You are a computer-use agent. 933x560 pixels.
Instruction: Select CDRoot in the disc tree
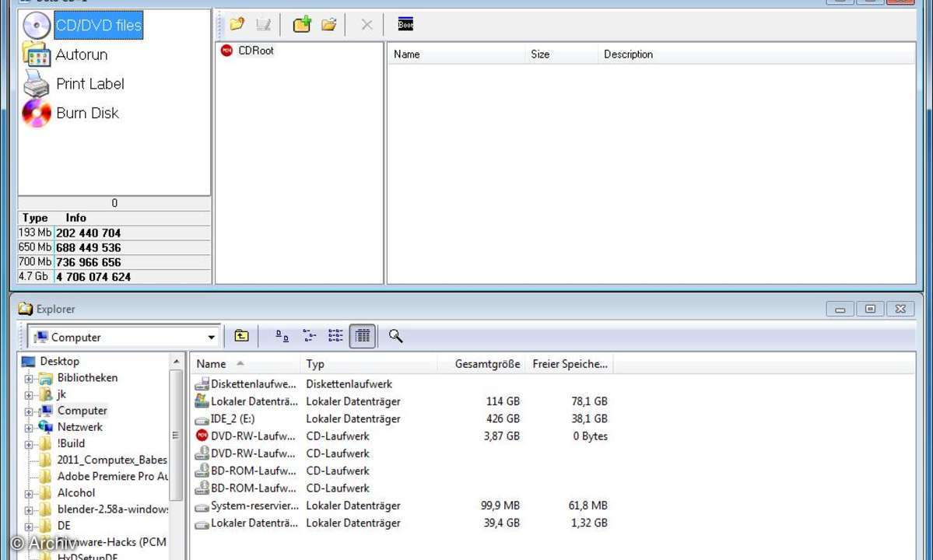point(255,51)
